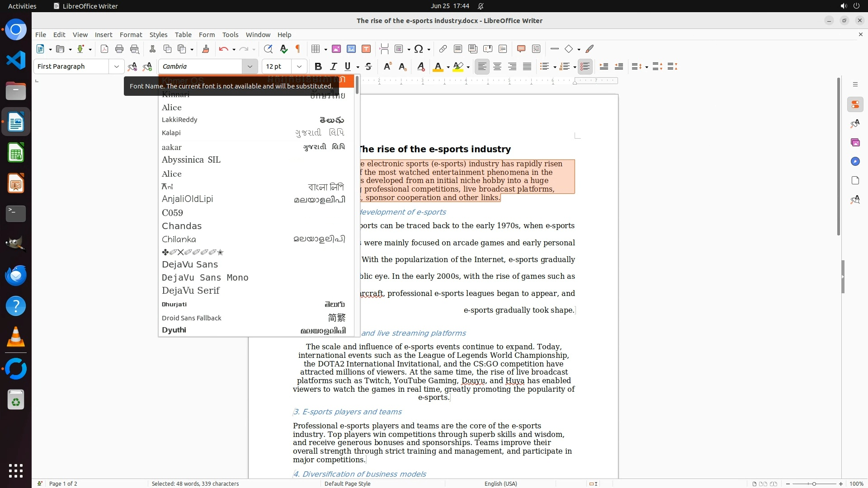The height and width of the screenshot is (488, 868).
Task: Open the Sidebar Navigator panel icon
Action: (855, 161)
